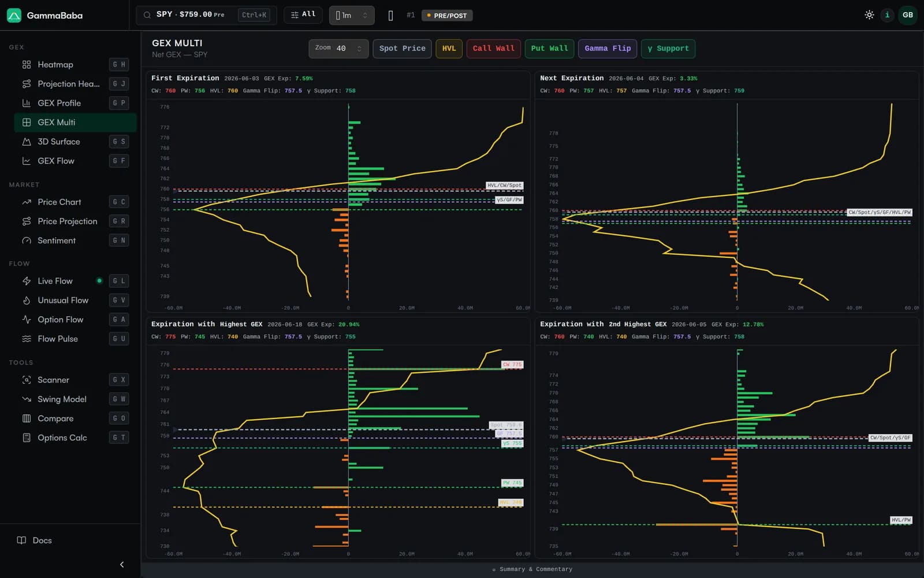Image resolution: width=924 pixels, height=578 pixels.
Task: Click HVL/PW label on bottom-right chart
Action: tap(901, 520)
